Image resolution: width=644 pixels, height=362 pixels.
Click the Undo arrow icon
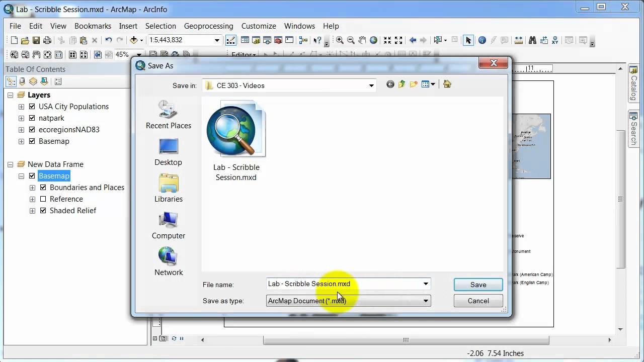[x=108, y=40]
